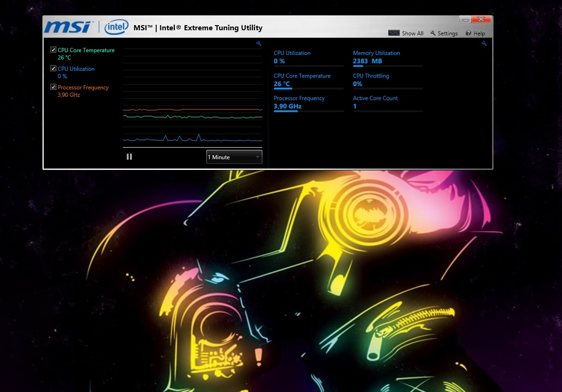The width and height of the screenshot is (562, 392).
Task: Open the monitor panel wrench icon at right
Action: point(484,43)
